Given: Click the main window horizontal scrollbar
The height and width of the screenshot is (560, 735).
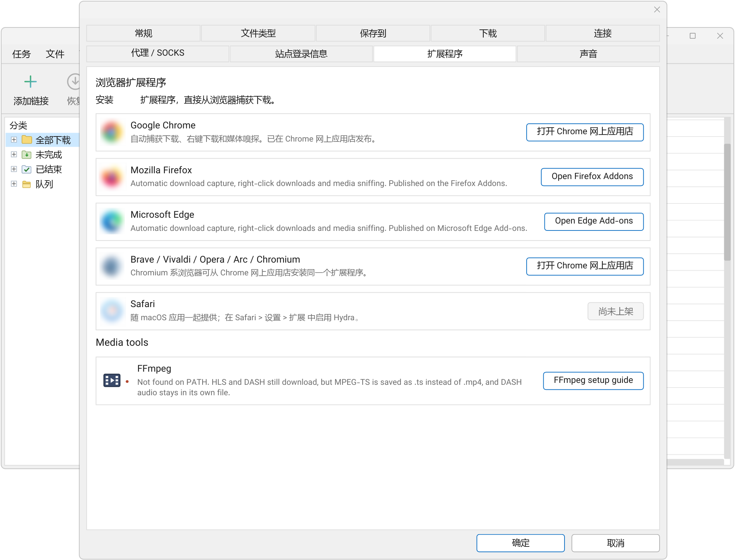Looking at the screenshot, I should pos(695,462).
